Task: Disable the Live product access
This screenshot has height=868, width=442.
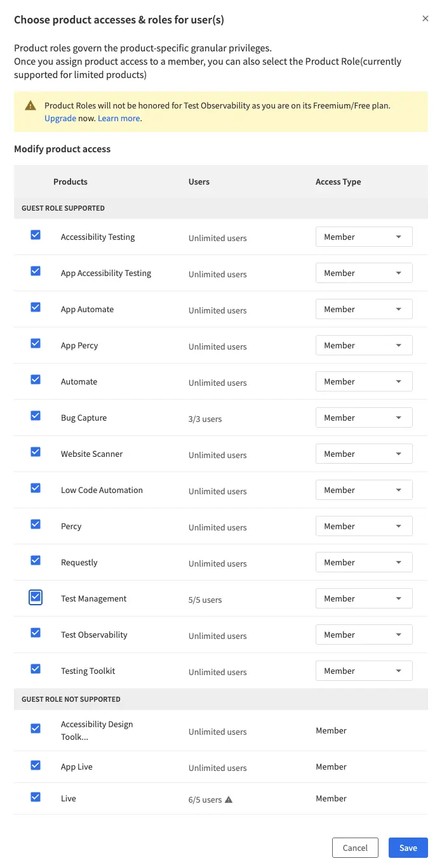Action: [x=36, y=796]
